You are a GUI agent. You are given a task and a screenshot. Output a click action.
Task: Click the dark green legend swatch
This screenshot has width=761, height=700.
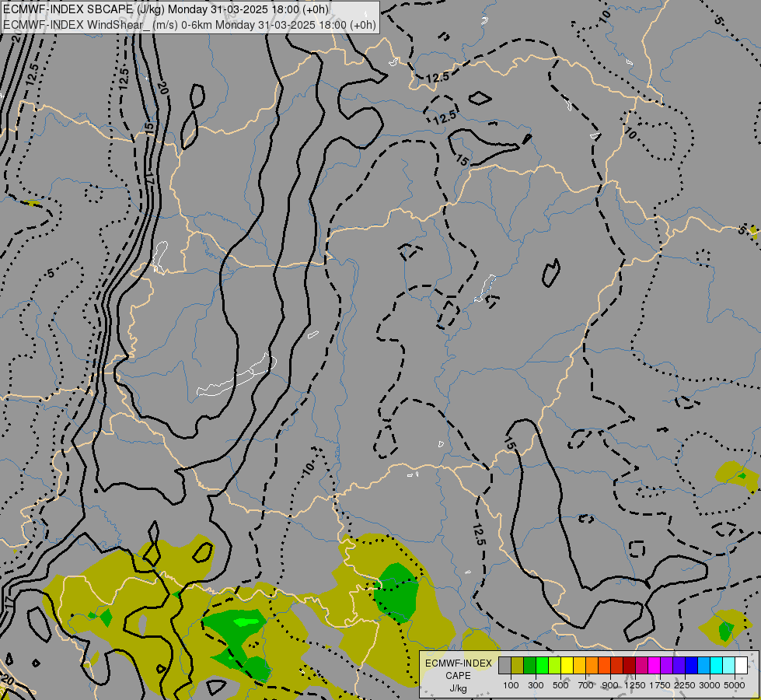coord(530,665)
